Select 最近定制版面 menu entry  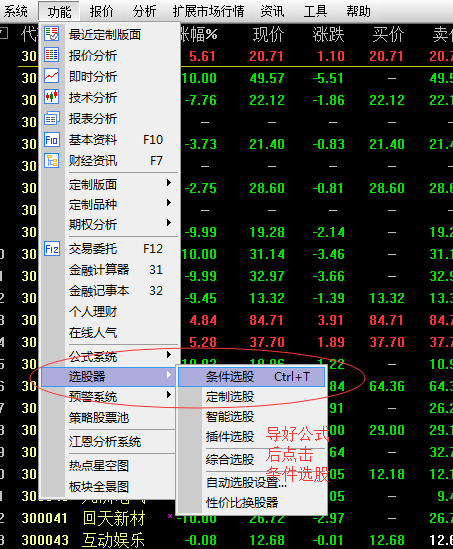[x=110, y=34]
